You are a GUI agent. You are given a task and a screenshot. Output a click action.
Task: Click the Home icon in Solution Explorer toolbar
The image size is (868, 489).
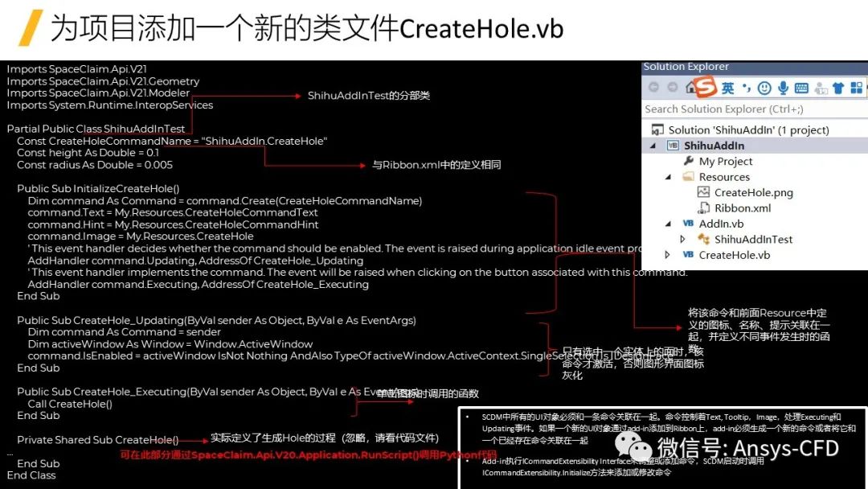click(x=690, y=87)
